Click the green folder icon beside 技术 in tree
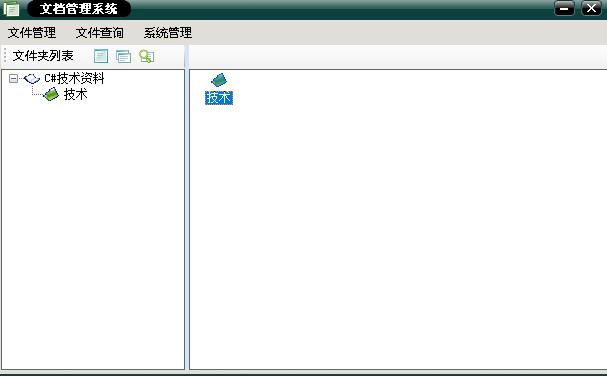 pyautogui.click(x=51, y=94)
